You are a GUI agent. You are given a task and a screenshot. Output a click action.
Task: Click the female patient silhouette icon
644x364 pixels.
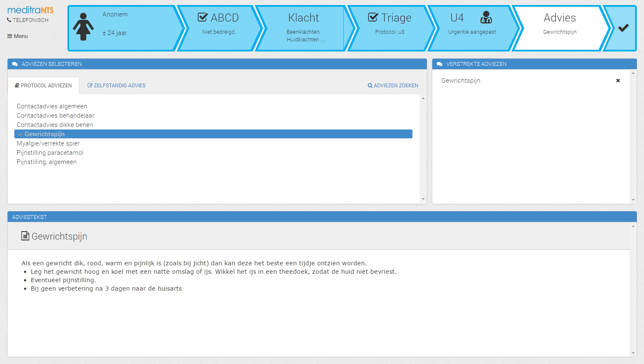click(x=83, y=27)
